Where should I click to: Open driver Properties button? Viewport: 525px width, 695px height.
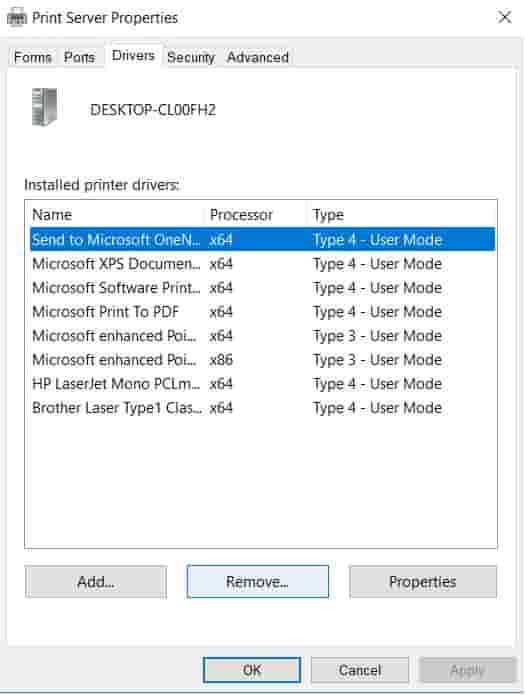(x=423, y=582)
